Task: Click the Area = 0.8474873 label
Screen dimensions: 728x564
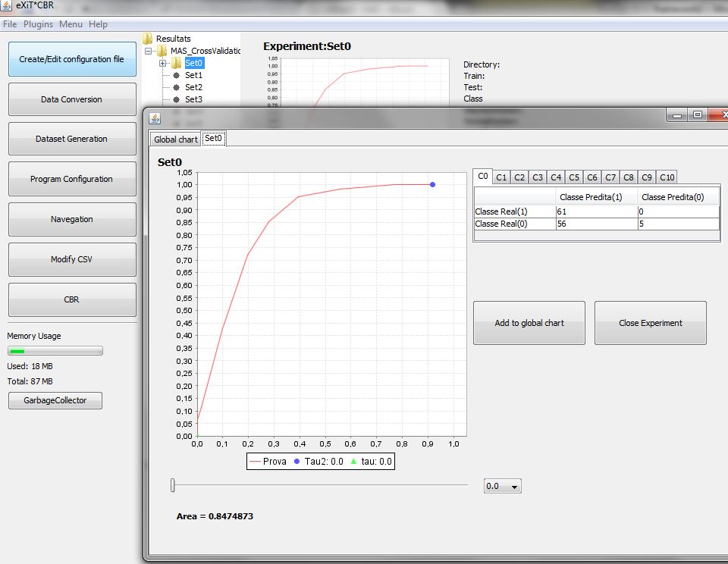Action: (215, 516)
